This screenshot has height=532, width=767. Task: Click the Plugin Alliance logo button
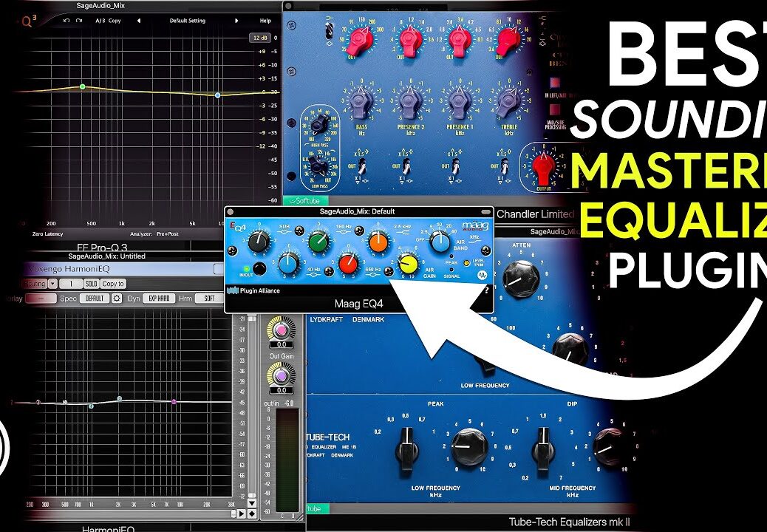pyautogui.click(x=253, y=291)
